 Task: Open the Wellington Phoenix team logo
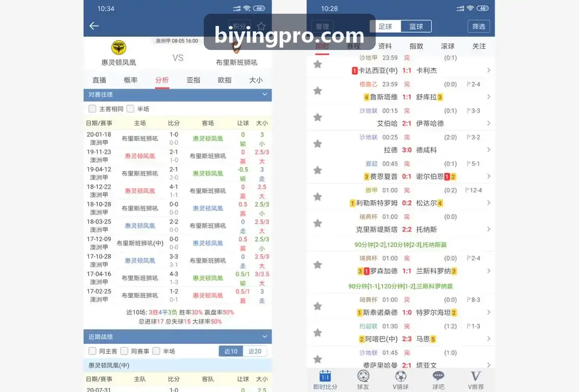coord(119,48)
